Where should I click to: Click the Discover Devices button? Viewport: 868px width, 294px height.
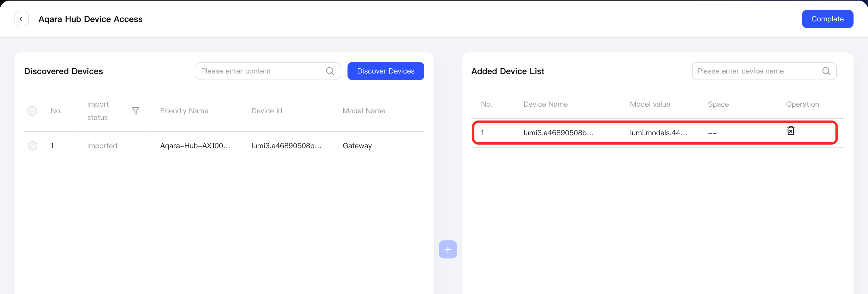(385, 71)
